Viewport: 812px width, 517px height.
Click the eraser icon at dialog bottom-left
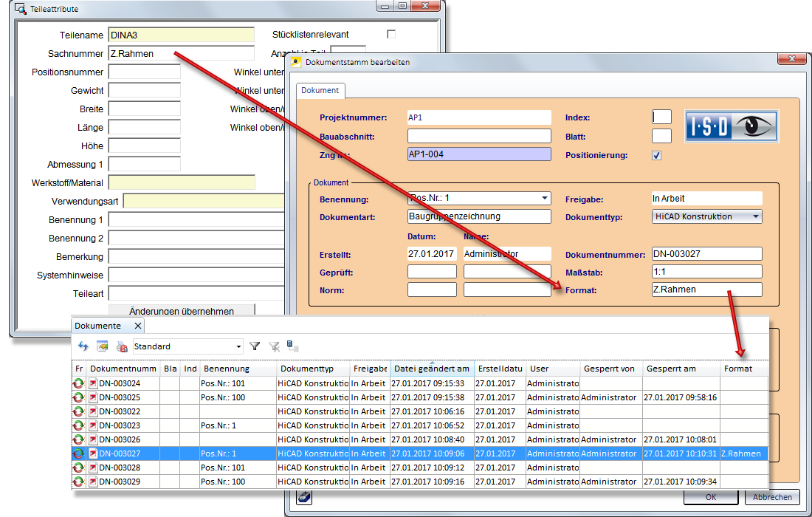point(305,497)
